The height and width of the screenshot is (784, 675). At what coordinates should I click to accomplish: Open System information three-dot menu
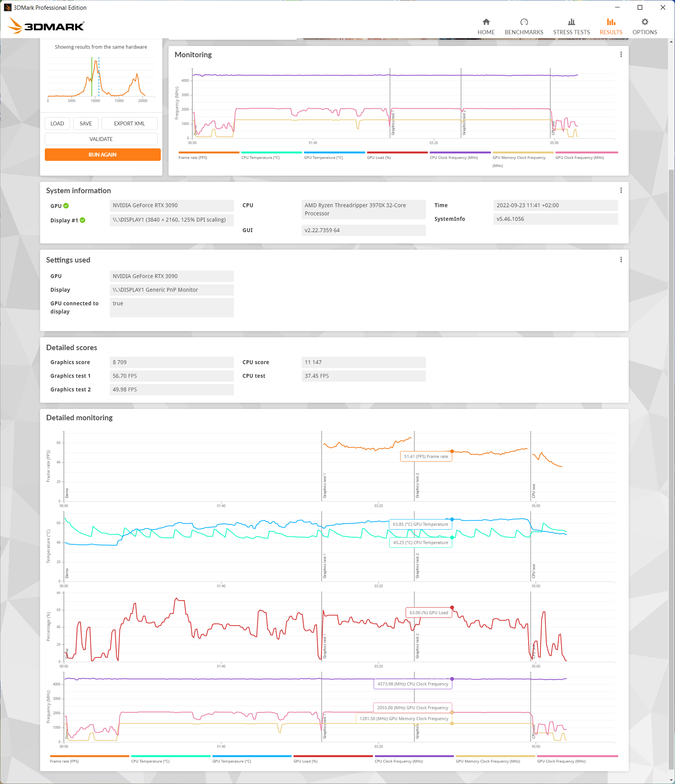coord(621,190)
